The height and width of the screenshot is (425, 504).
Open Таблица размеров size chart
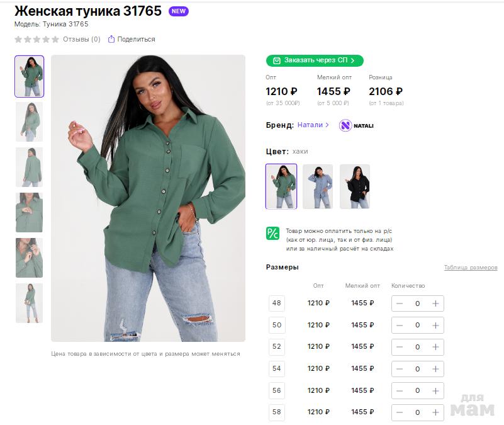471,268
